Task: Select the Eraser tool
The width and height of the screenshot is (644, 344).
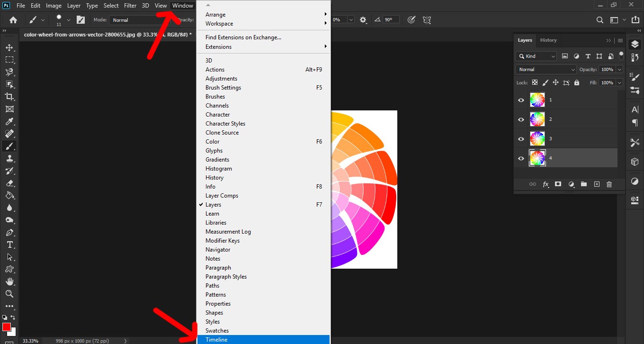Action: pyautogui.click(x=9, y=183)
